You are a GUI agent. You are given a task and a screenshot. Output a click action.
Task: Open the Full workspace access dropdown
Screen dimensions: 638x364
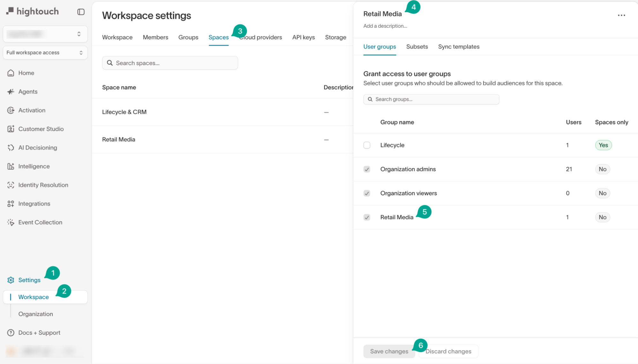click(45, 53)
